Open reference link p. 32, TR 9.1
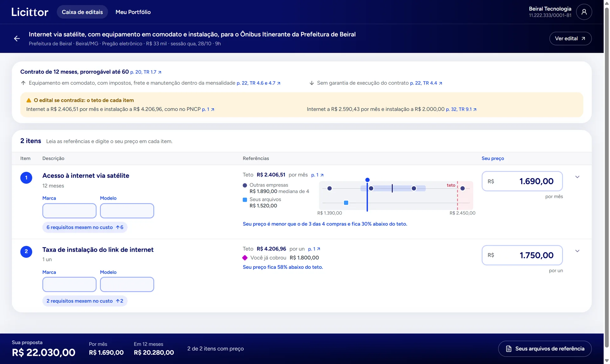 pyautogui.click(x=461, y=109)
